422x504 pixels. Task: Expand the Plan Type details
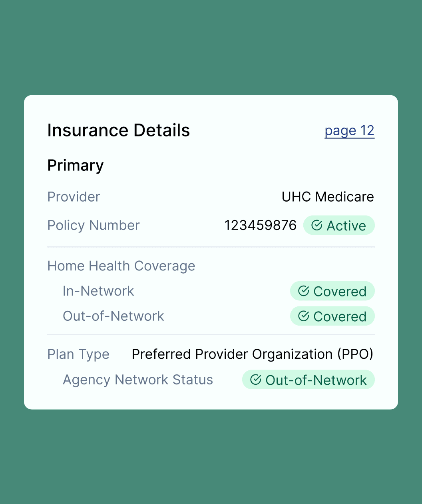78,354
